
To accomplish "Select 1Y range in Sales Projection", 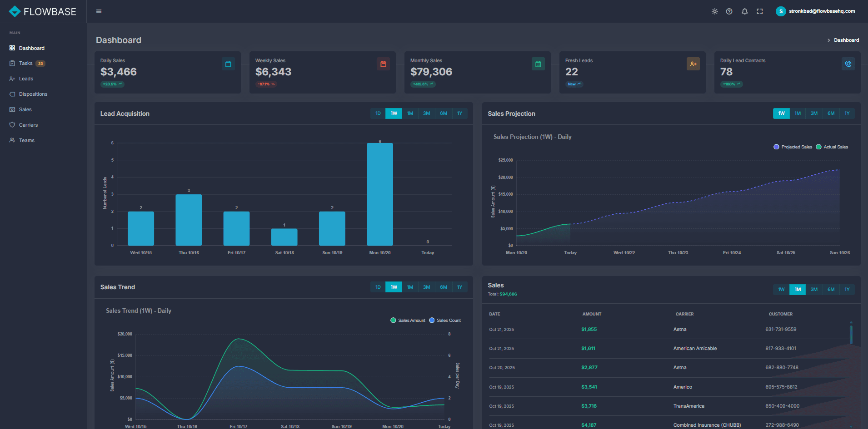I will point(847,113).
